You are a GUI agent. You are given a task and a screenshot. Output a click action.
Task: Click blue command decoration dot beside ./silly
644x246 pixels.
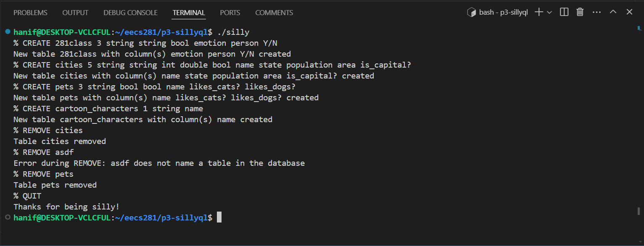click(x=8, y=32)
